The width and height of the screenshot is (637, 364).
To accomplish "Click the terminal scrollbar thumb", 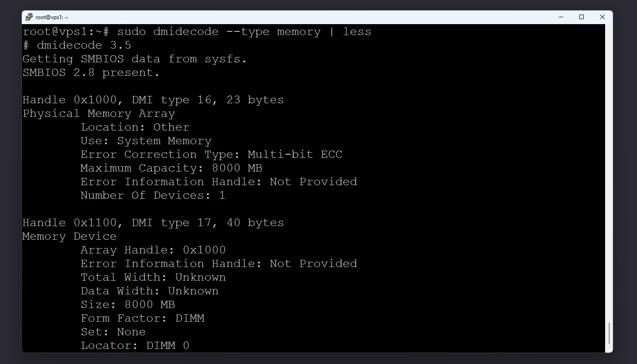I will 609,334.
